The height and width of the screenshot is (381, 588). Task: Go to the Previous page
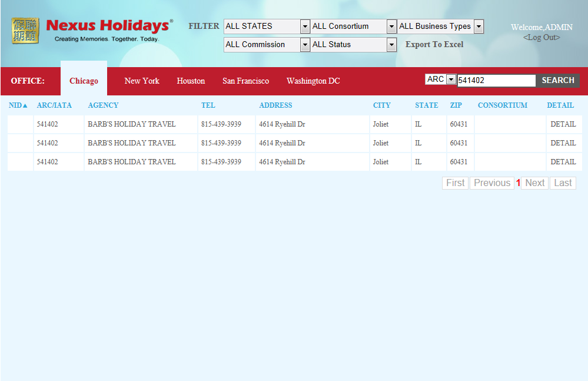click(x=492, y=183)
